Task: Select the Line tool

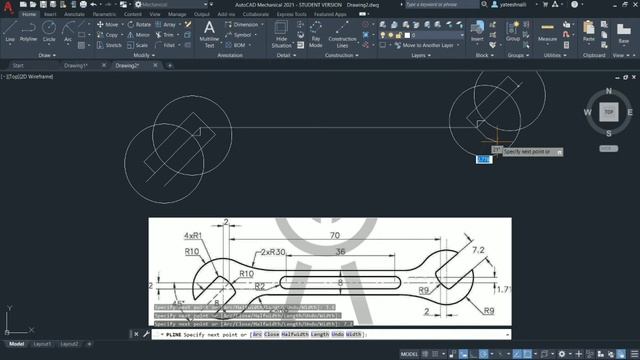Action: pyautogui.click(x=10, y=31)
